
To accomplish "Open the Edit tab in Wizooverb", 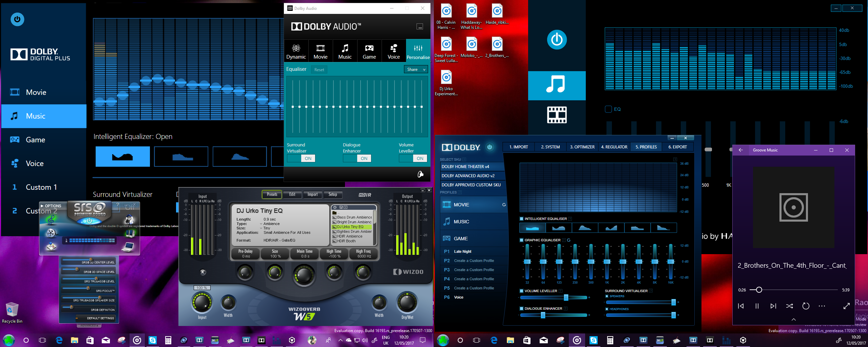I will point(292,195).
